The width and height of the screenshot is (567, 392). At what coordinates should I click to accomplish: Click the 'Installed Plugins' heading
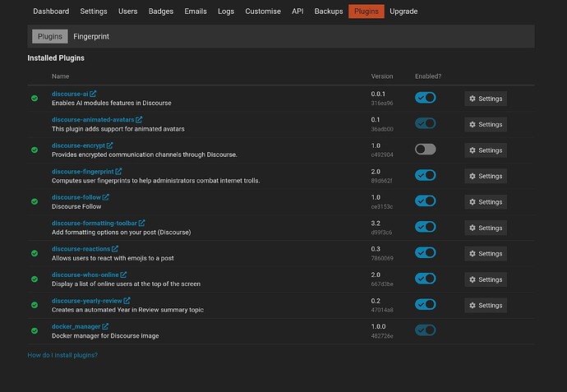click(x=56, y=58)
